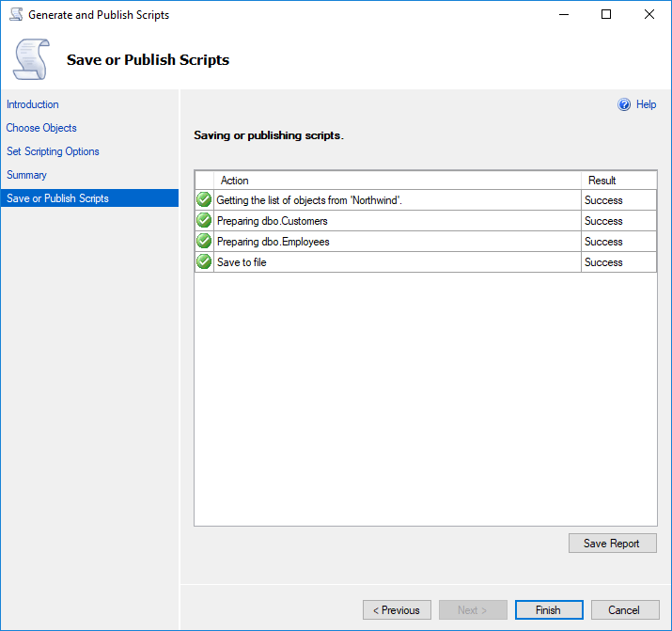The image size is (672, 631).
Task: Click green checkmark beside Save to file
Action: 204,262
